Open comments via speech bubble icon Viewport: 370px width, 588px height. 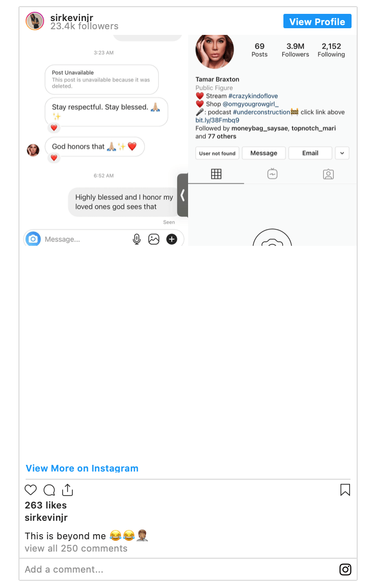[x=49, y=490]
